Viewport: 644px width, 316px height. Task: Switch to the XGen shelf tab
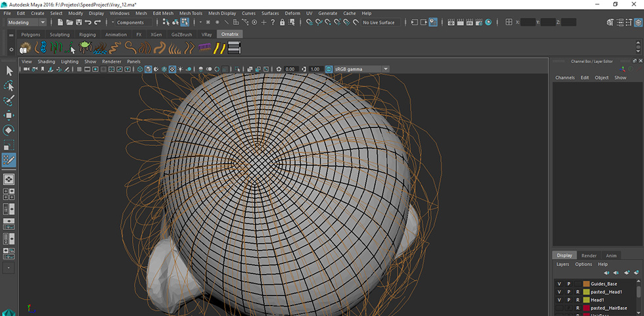(x=156, y=34)
